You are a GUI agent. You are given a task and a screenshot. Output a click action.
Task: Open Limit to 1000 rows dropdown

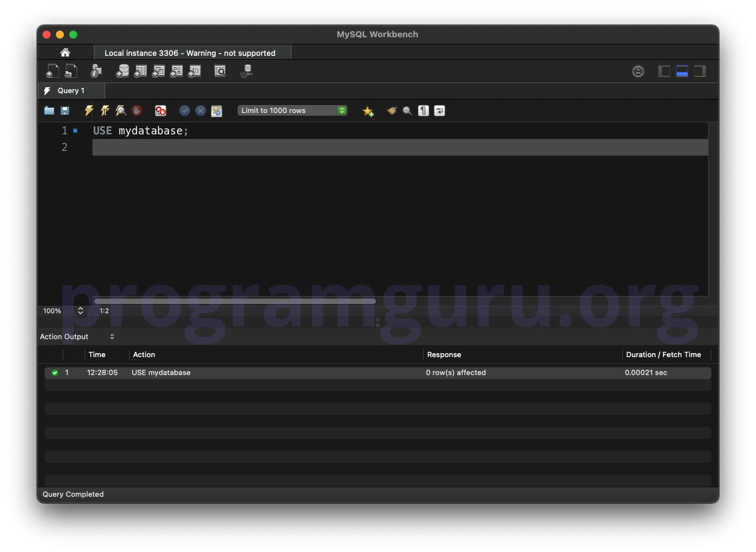292,110
